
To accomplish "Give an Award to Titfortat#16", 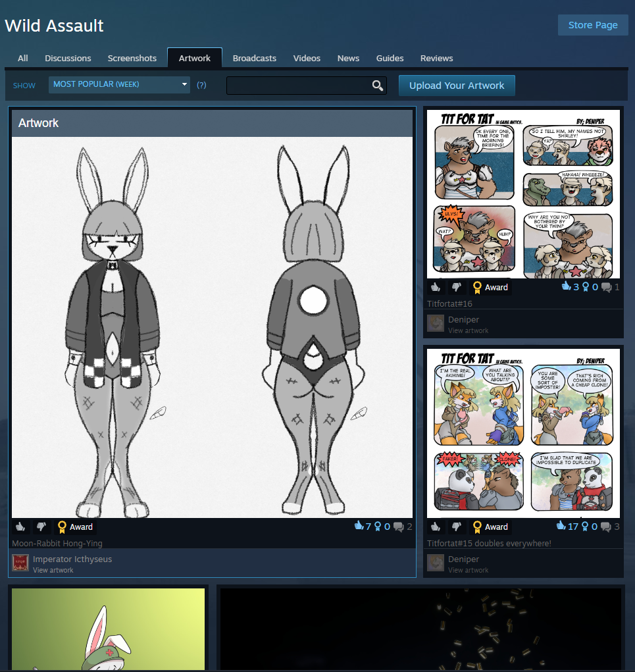I will (490, 287).
